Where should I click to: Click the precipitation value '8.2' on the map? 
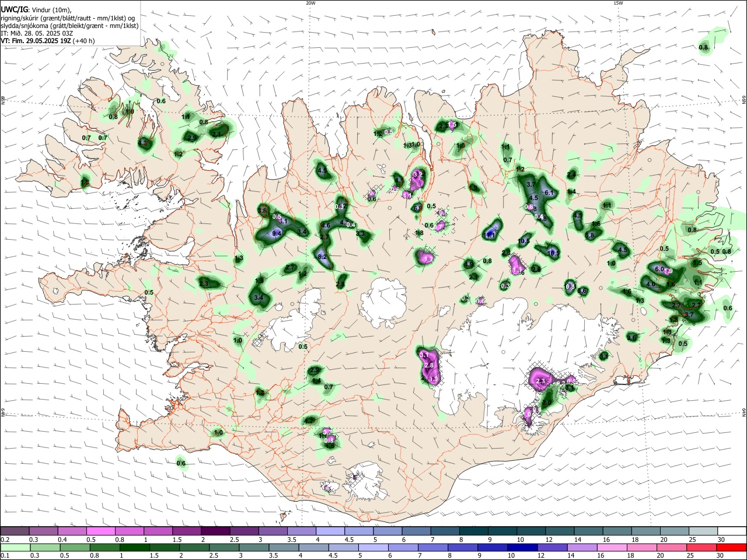[x=322, y=257]
